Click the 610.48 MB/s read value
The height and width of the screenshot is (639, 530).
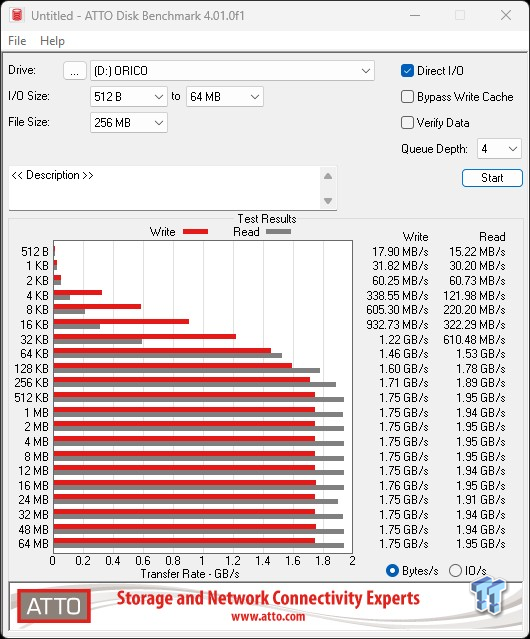click(x=474, y=339)
